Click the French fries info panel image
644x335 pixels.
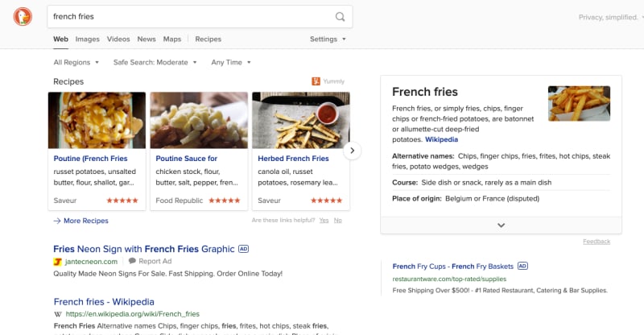pos(579,104)
